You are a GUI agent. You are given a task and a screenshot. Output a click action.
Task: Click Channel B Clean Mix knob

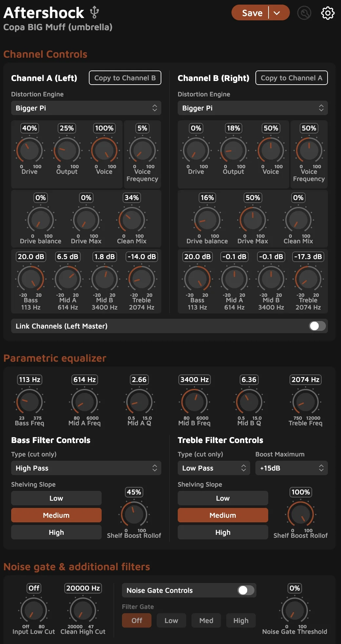click(298, 219)
